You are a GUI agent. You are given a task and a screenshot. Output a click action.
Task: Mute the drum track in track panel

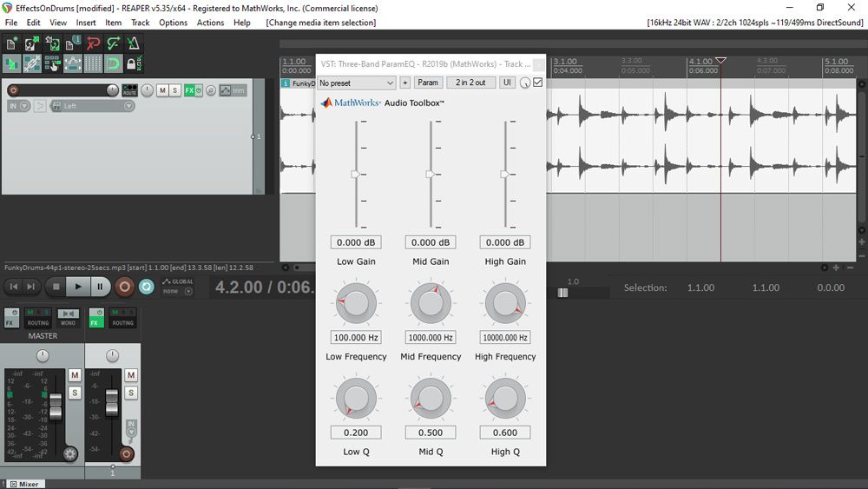coord(162,90)
